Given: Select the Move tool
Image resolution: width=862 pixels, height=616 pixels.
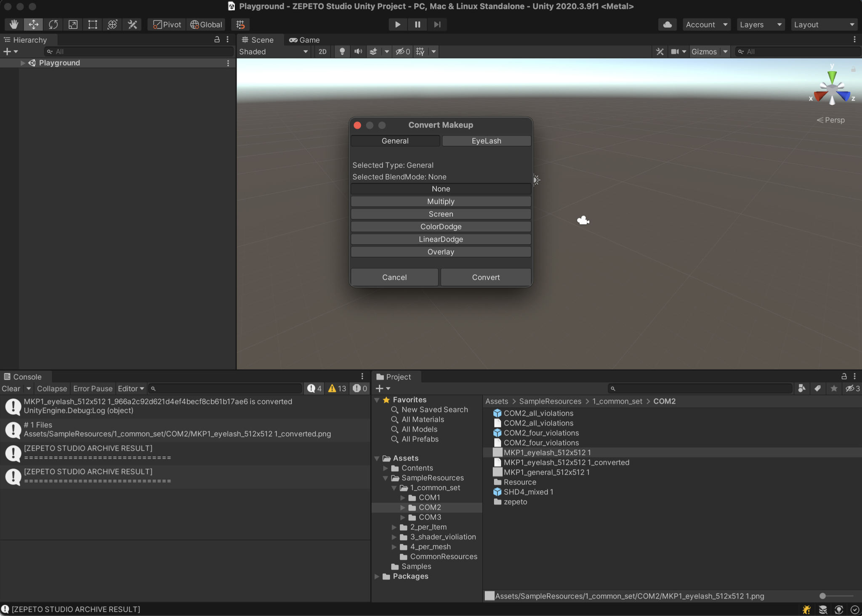Looking at the screenshot, I should 33,24.
